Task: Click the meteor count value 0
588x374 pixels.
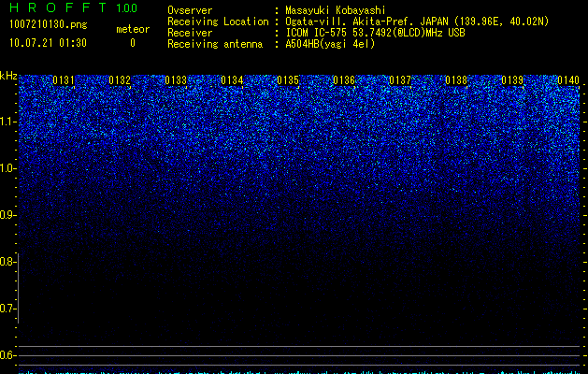Action: click(133, 43)
